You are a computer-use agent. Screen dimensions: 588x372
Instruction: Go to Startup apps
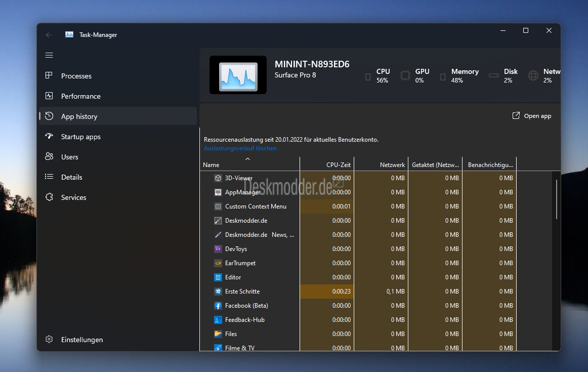(118, 137)
